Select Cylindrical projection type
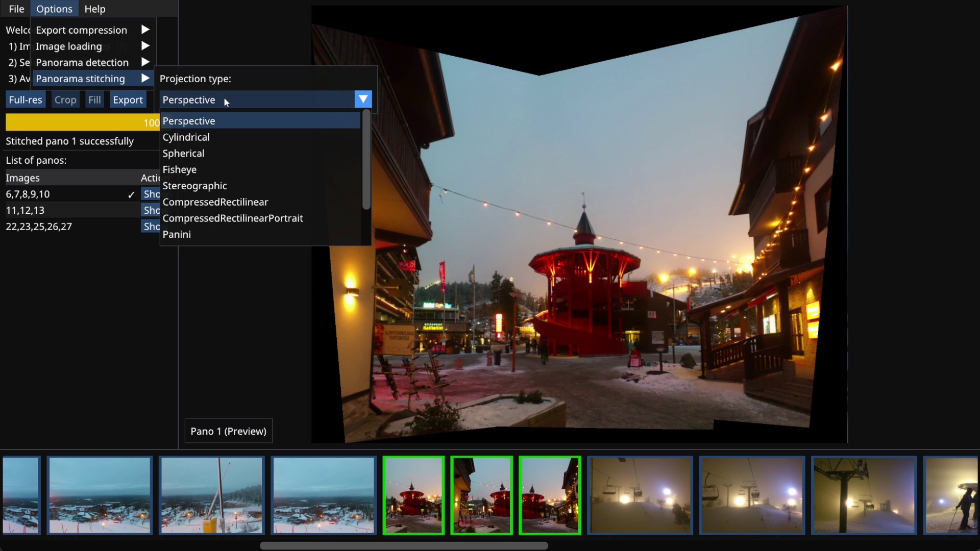This screenshot has width=980, height=551. click(x=186, y=137)
